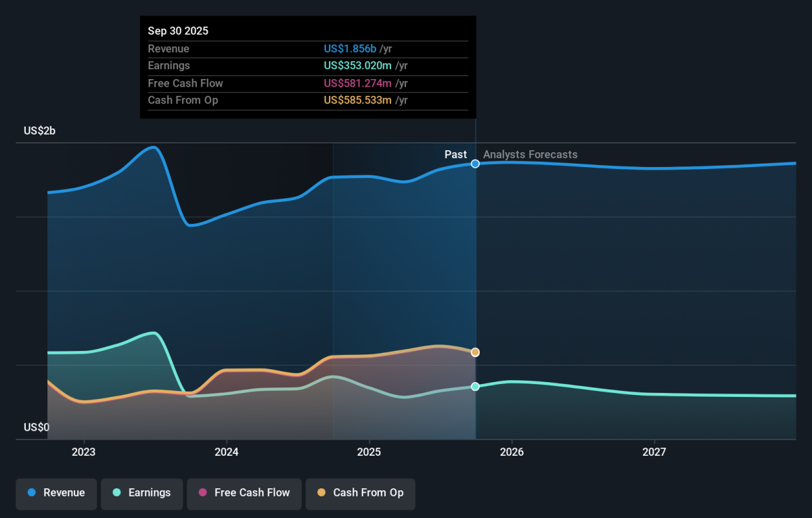Select the Analysts Forecasts label
Screen dimensions: 812x518
530,154
